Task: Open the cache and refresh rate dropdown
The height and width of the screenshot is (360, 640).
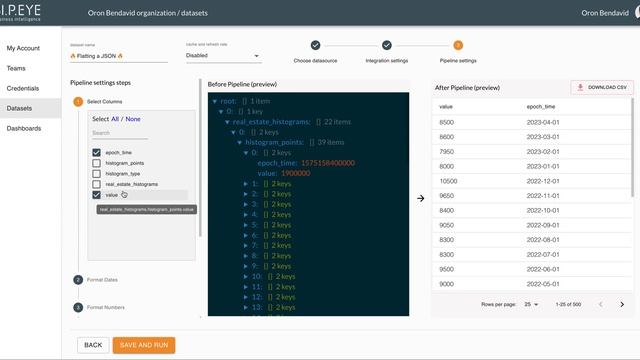Action: tap(223, 56)
